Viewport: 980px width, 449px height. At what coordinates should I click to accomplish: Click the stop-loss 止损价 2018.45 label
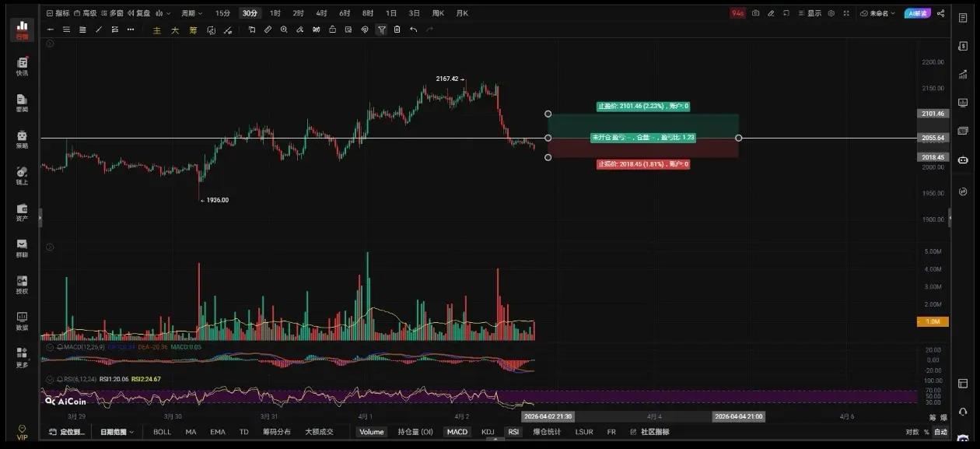click(643, 164)
